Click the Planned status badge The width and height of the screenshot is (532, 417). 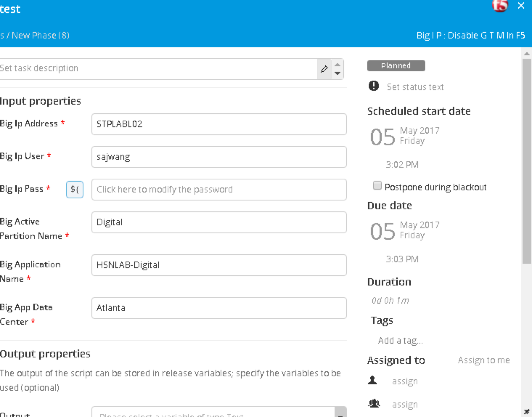point(396,66)
